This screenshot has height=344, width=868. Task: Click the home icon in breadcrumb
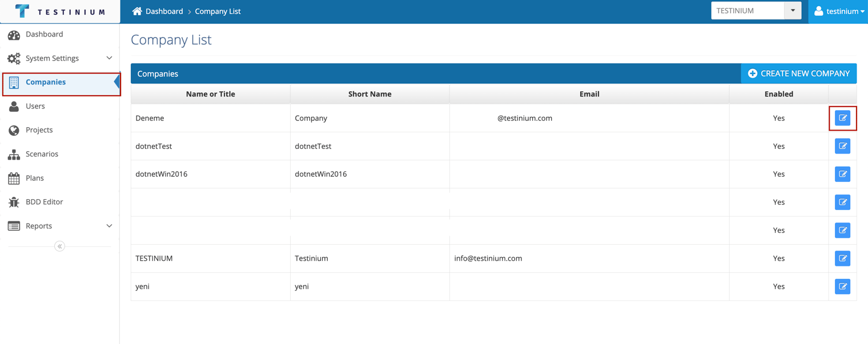coord(137,11)
